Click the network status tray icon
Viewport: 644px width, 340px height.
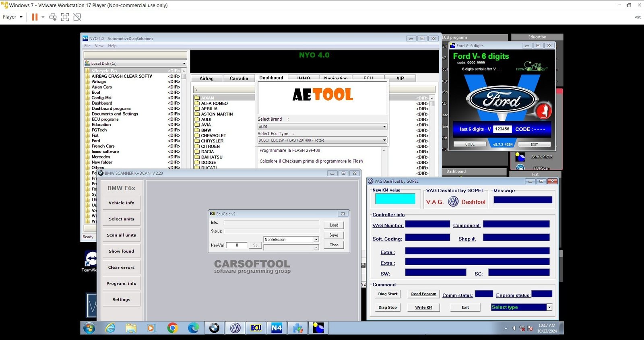(522, 328)
